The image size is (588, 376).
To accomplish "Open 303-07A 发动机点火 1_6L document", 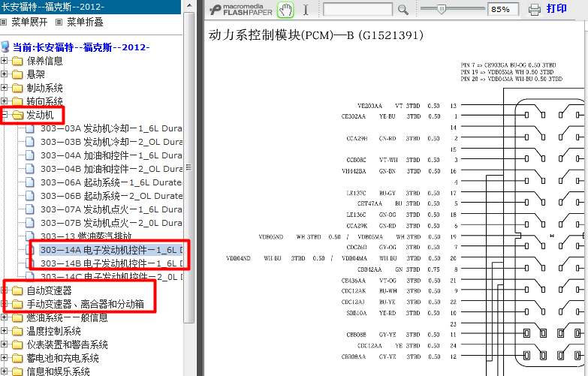I will tap(111, 209).
